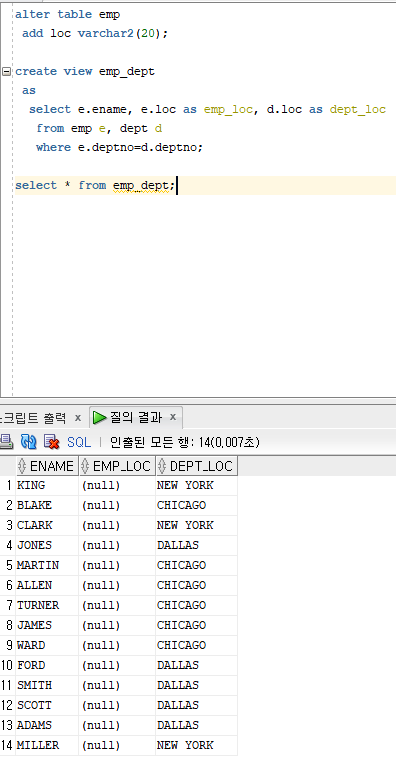Click the green run icon on 질의 결과 tab
Screen dimensions: 396x766
coord(100,418)
